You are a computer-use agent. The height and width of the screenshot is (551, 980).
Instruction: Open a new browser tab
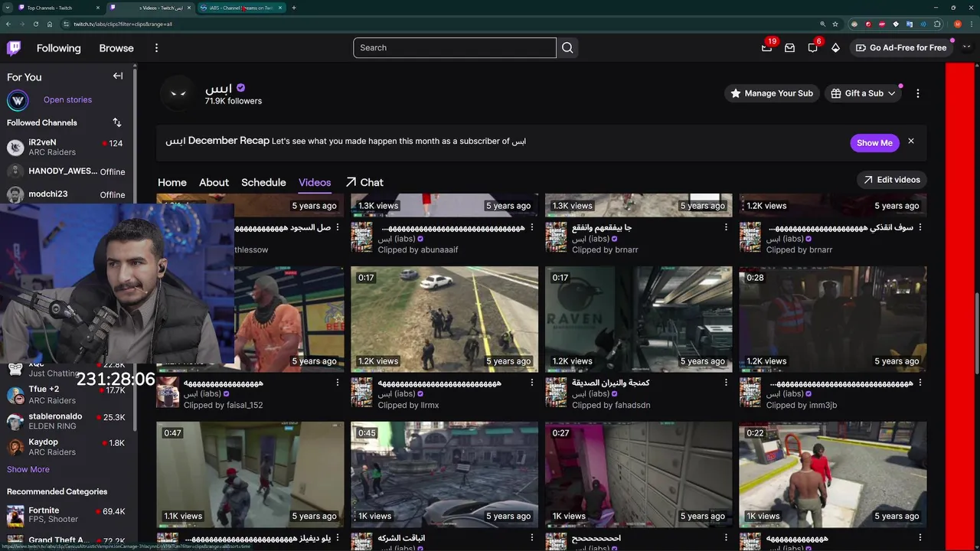(x=294, y=8)
